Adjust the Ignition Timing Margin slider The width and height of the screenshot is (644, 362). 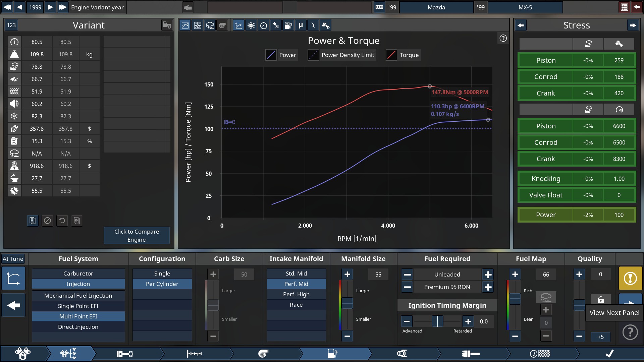tap(437, 321)
